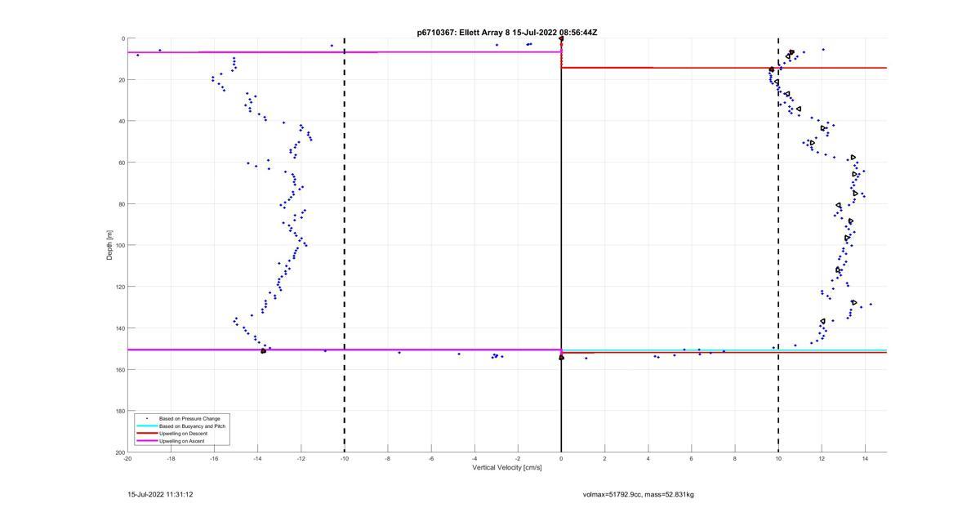Click the timestamp '15-Jul-2022 11:31:12'
This screenshot has height=508, width=980.
click(x=160, y=494)
